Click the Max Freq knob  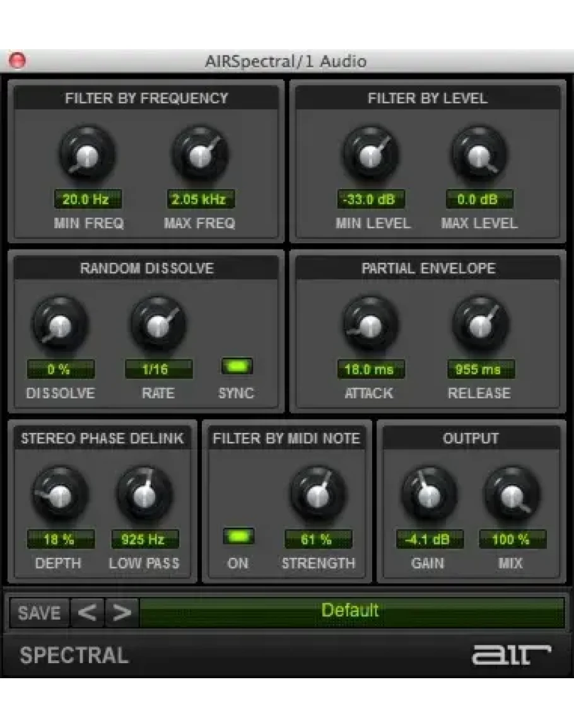click(200, 155)
